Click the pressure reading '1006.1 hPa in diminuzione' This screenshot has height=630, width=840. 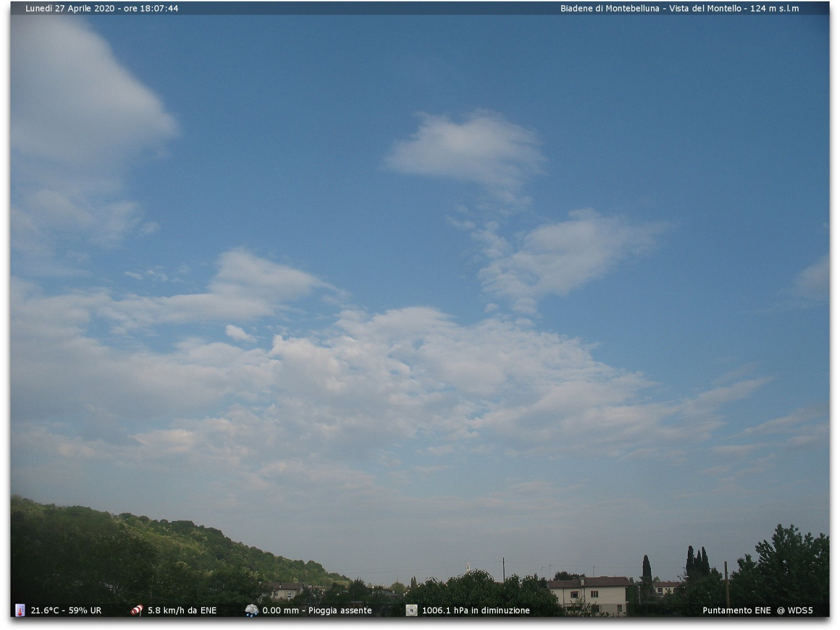pyautogui.click(x=476, y=611)
